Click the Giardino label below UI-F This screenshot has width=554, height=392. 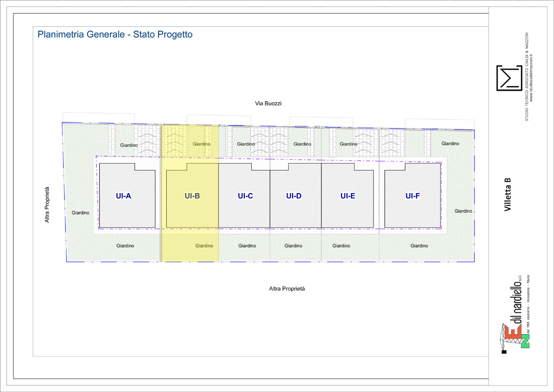pos(419,246)
